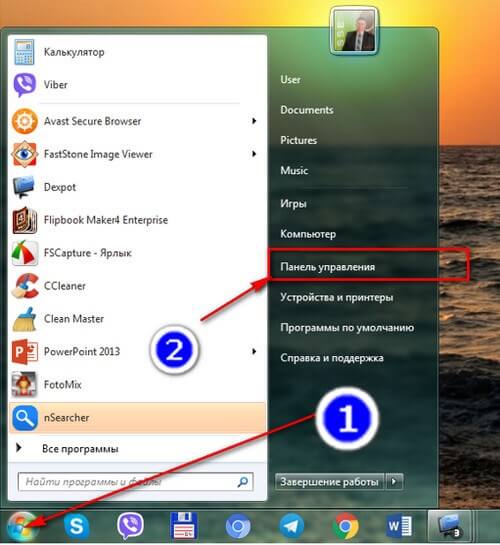Click the Найти программы и файлы search box
Viewport: 500px width, 545px height.
point(136,482)
